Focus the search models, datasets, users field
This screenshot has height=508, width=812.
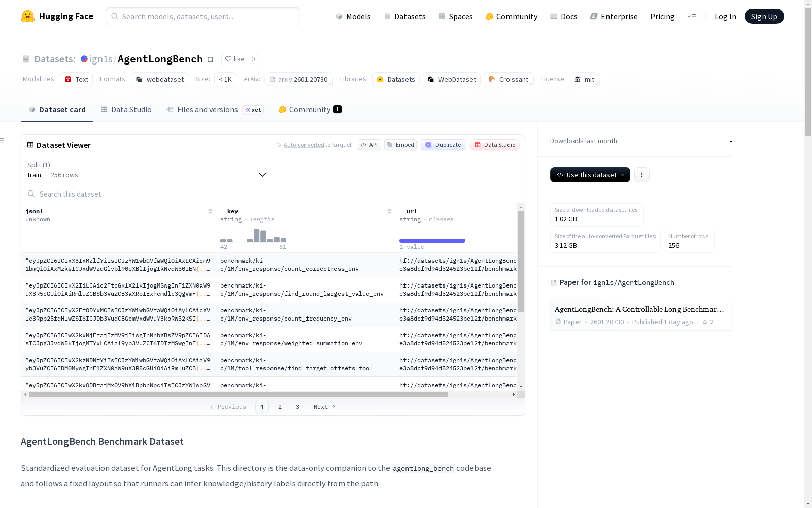point(203,16)
